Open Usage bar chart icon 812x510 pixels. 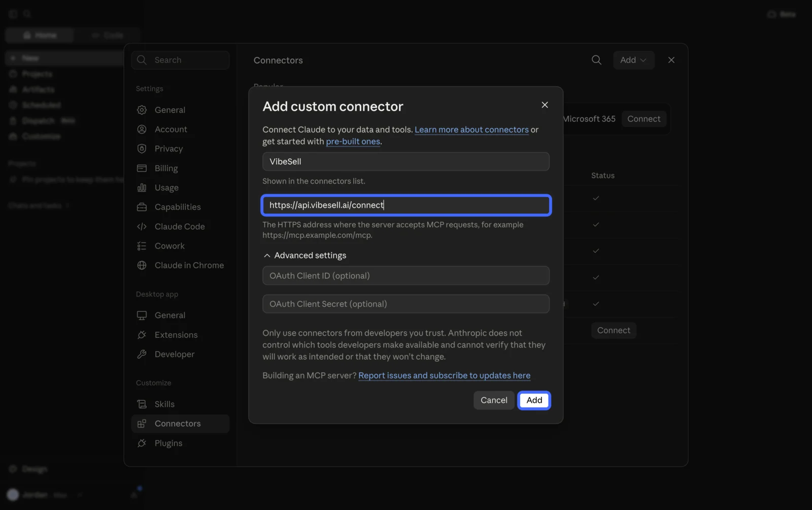tap(142, 188)
